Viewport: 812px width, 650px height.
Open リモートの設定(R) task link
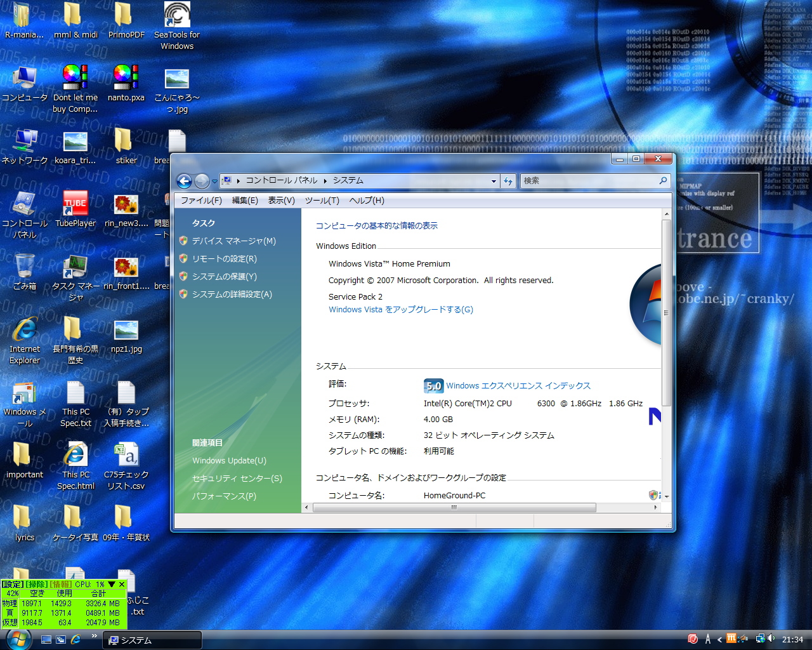(x=224, y=259)
